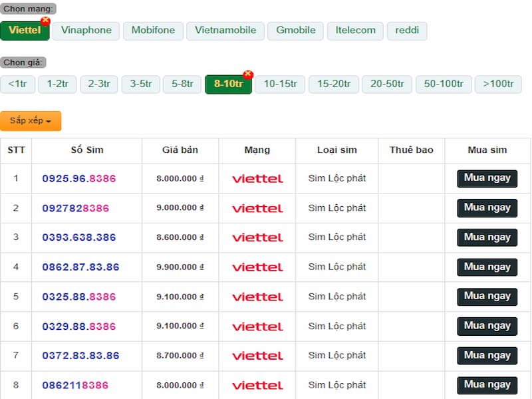Click price 9.000.000 đ

tap(180, 208)
